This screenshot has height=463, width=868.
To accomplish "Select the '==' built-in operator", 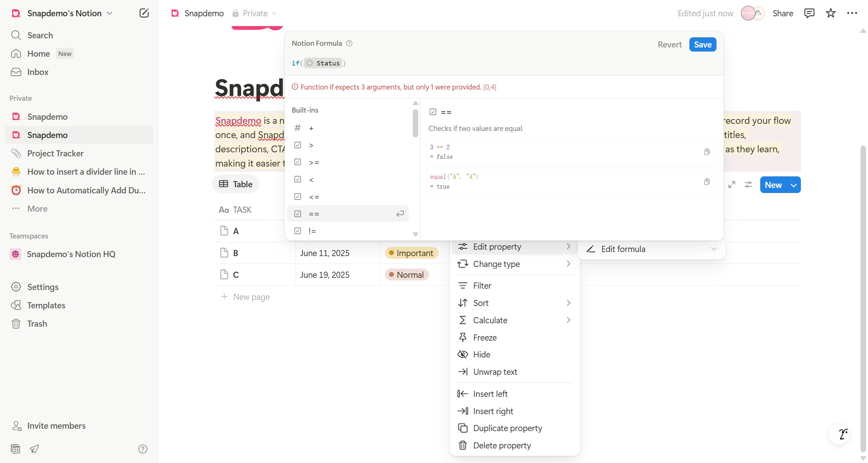I will [348, 214].
